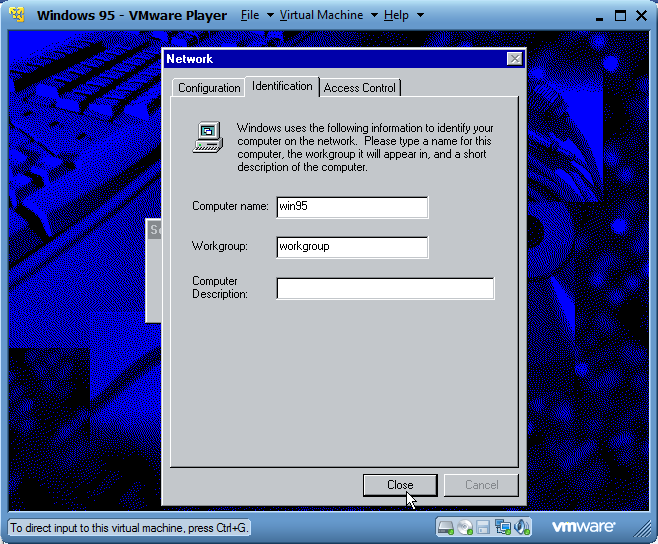Click the "Workgroup:" label

click(219, 246)
